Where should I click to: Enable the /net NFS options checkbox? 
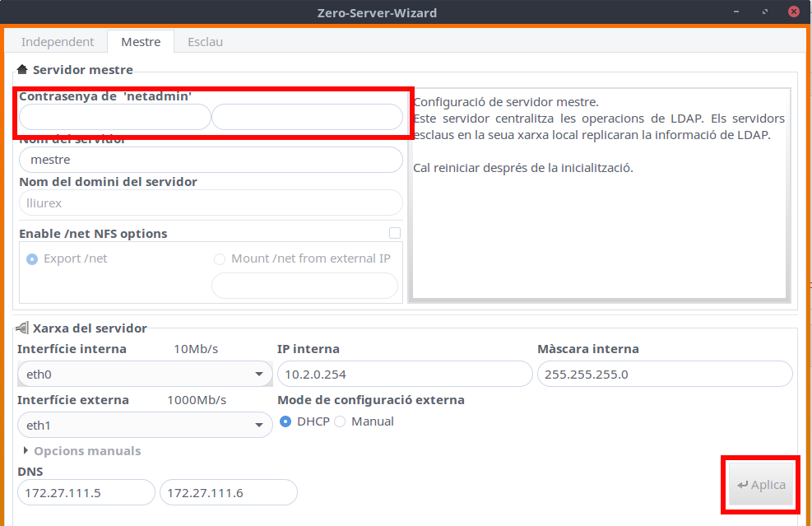(395, 233)
